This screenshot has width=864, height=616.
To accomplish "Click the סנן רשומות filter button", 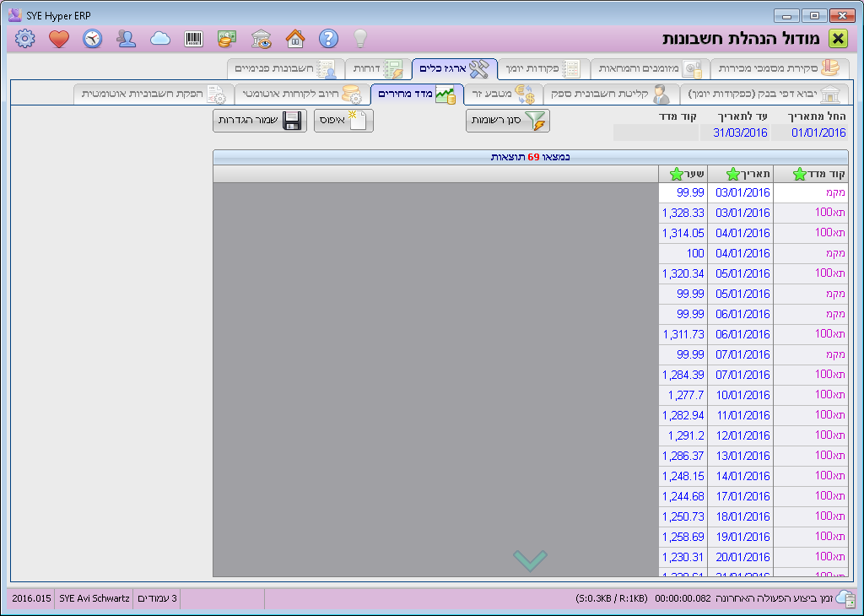I will point(507,121).
